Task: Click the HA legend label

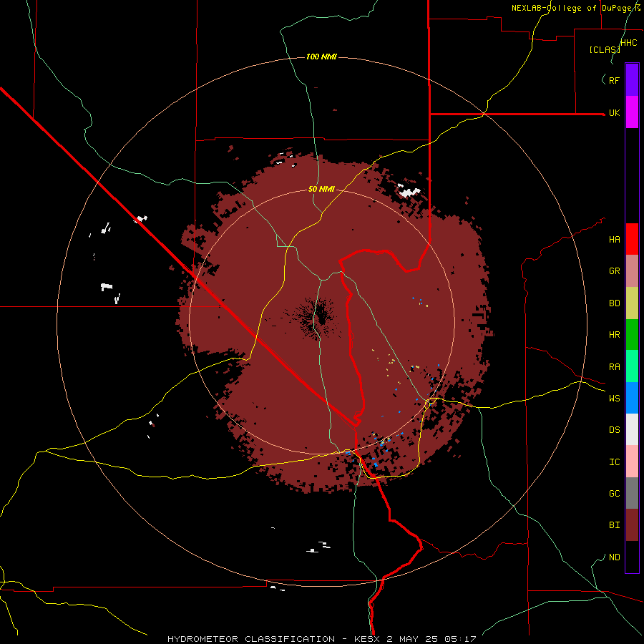Action: 614,239
